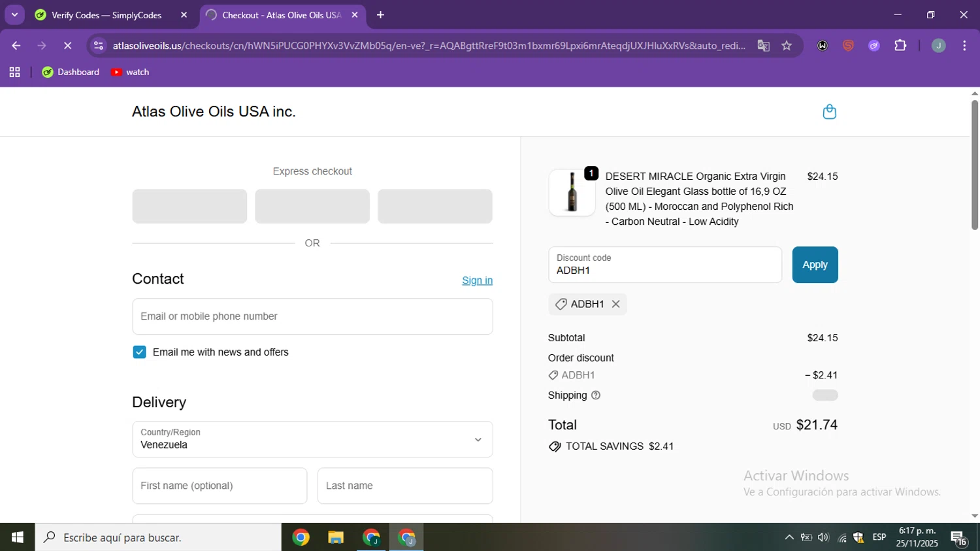This screenshot has height=551, width=980.
Task: Click the Sign in link
Action: [477, 280]
